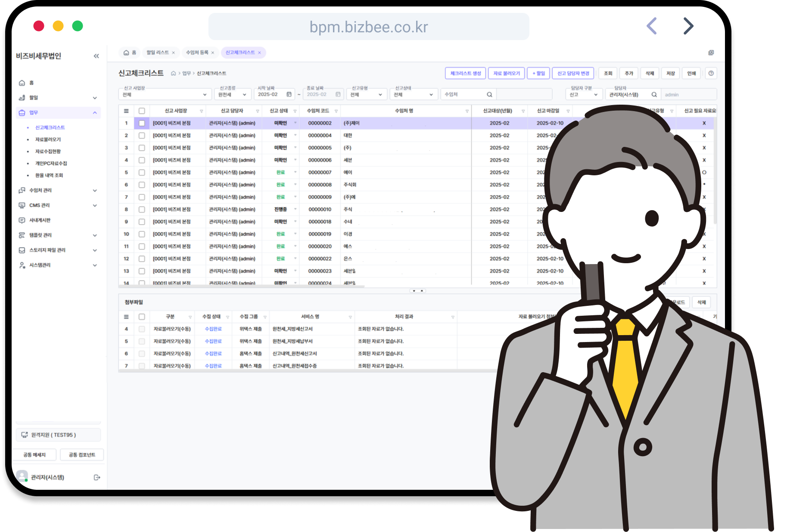Click the logout icon beside 관리자(시스템)

97,477
